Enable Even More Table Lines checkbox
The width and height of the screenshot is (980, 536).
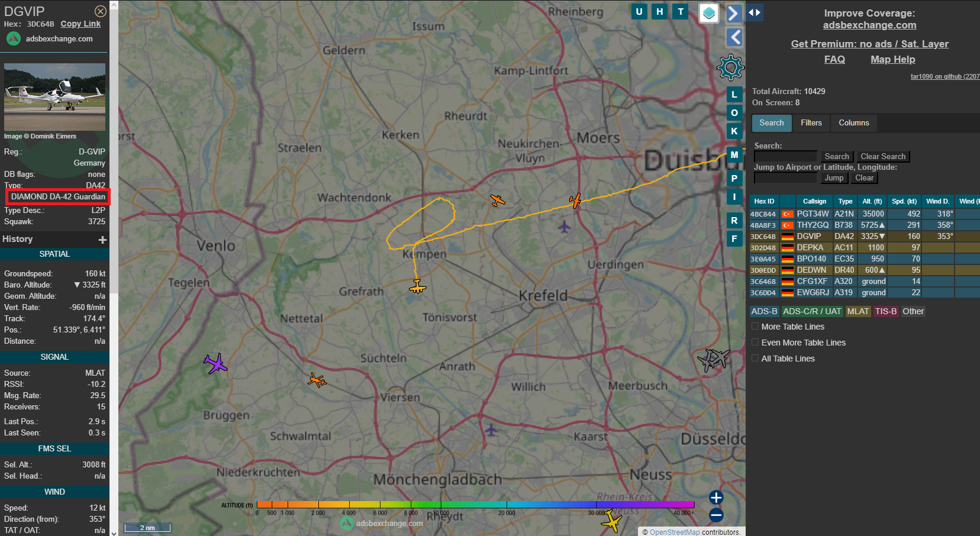(x=755, y=342)
